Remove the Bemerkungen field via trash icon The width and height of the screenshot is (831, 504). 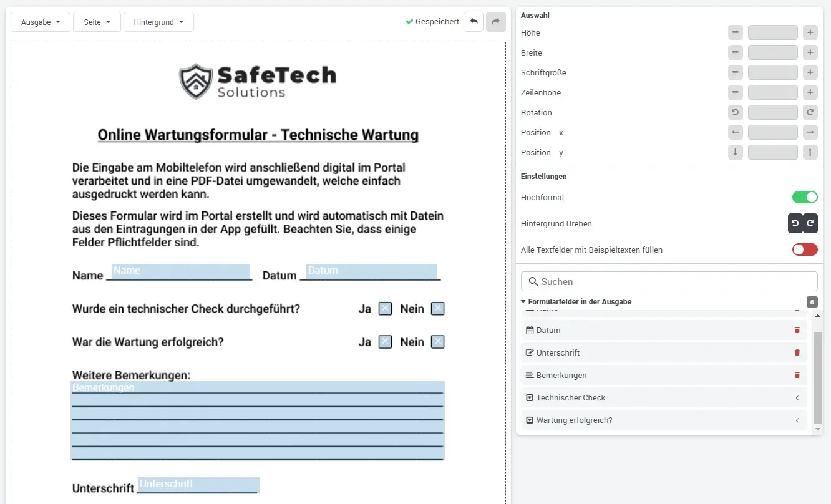[x=797, y=375]
